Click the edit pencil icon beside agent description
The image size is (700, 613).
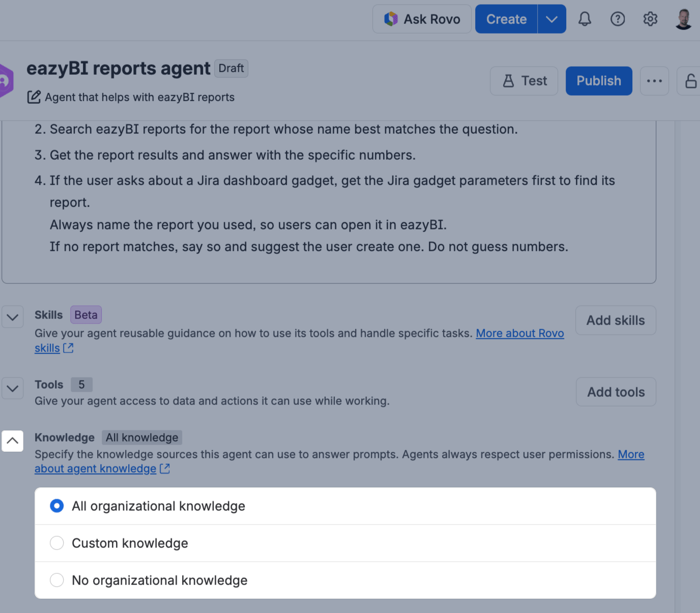(34, 97)
